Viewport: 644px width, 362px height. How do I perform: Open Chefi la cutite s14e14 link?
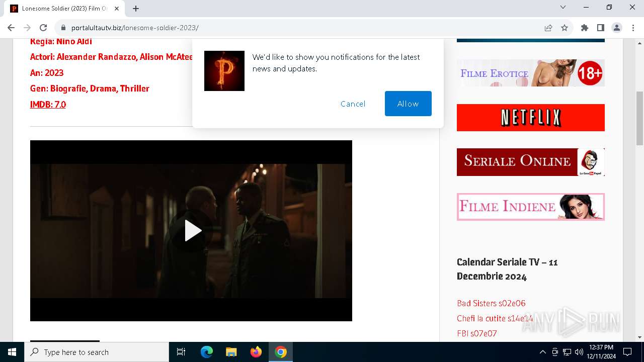pos(495,318)
